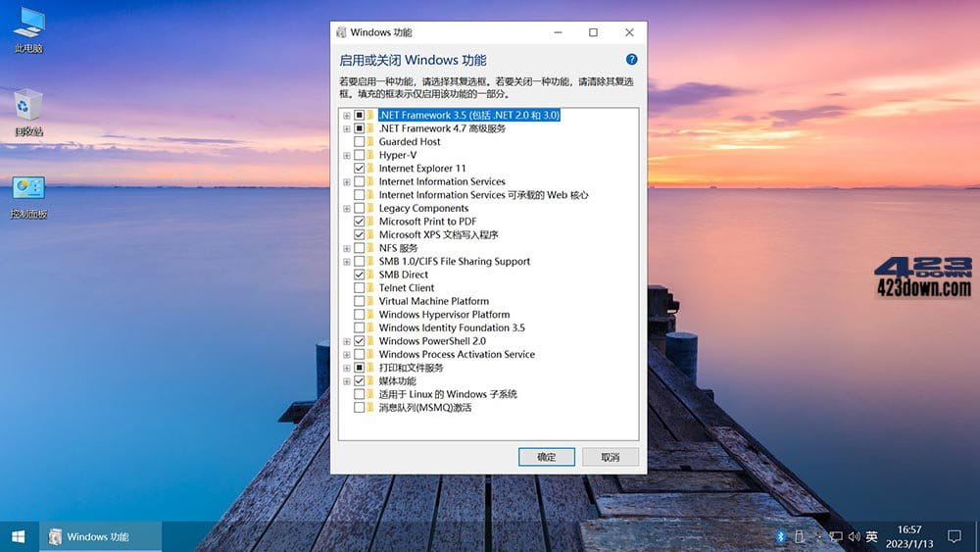The image size is (980, 552).
Task: Click the network tray icon
Action: click(836, 536)
